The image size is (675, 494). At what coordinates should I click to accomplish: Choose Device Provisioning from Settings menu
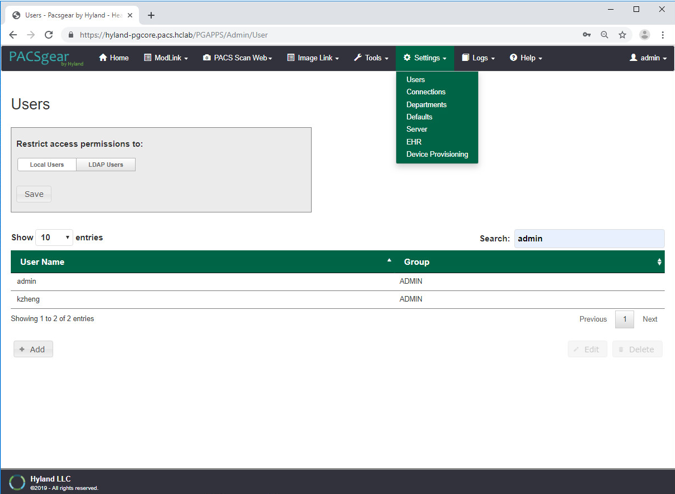click(437, 154)
